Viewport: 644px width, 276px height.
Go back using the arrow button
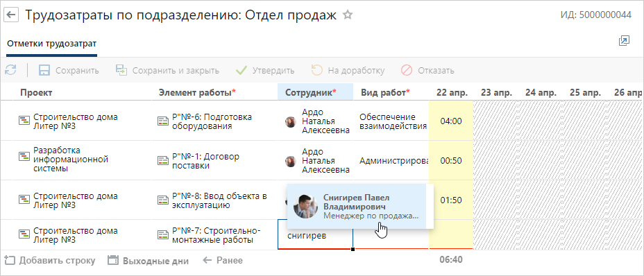[x=10, y=15]
